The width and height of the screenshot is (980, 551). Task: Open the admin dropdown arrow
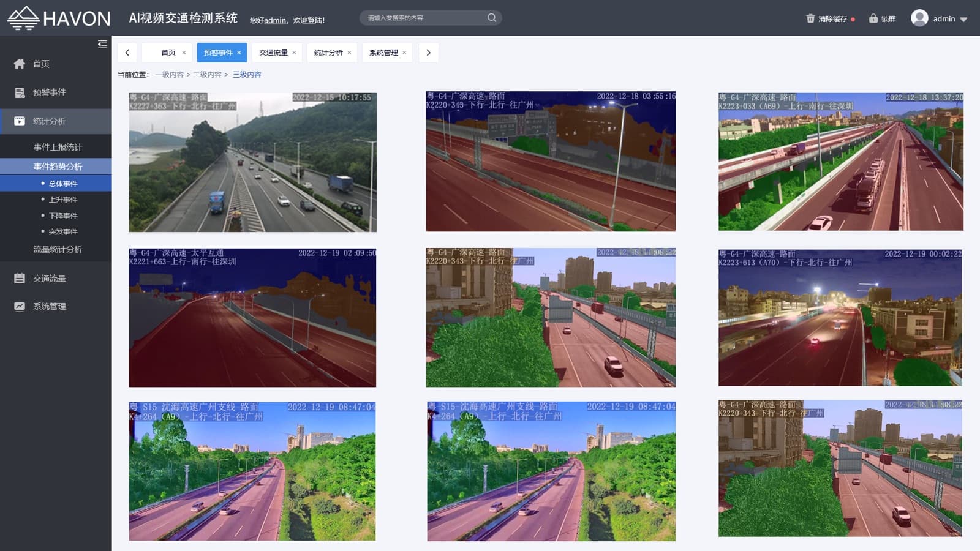point(963,20)
